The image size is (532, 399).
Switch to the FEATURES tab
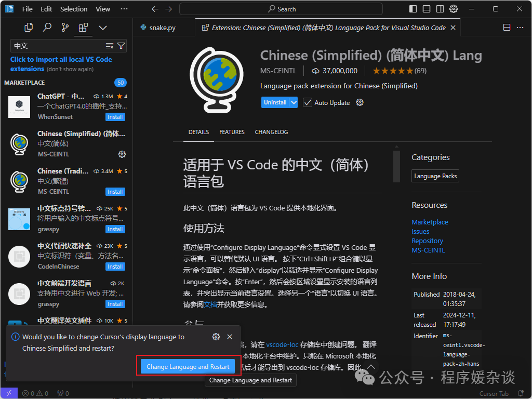tap(232, 132)
